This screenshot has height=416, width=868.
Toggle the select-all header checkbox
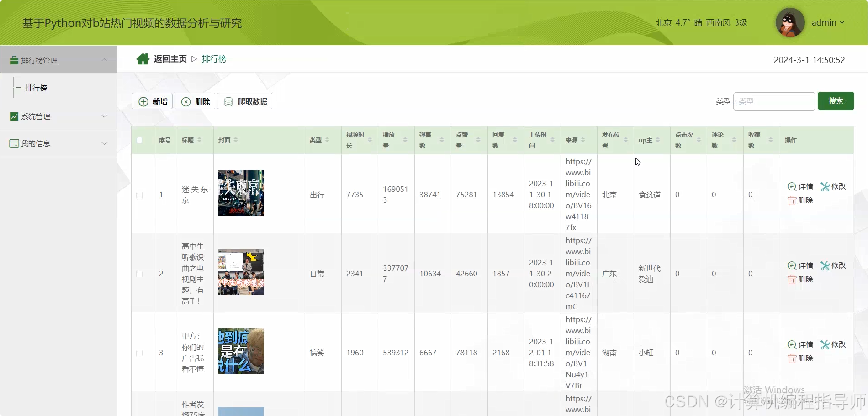coord(139,140)
